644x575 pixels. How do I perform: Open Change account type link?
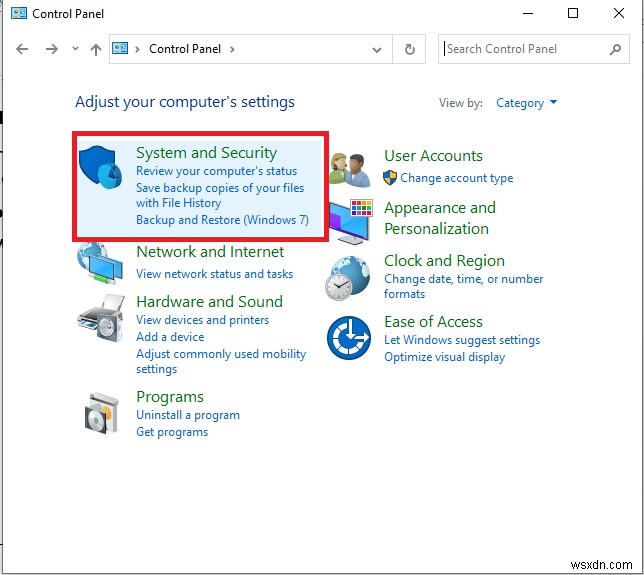click(x=456, y=178)
